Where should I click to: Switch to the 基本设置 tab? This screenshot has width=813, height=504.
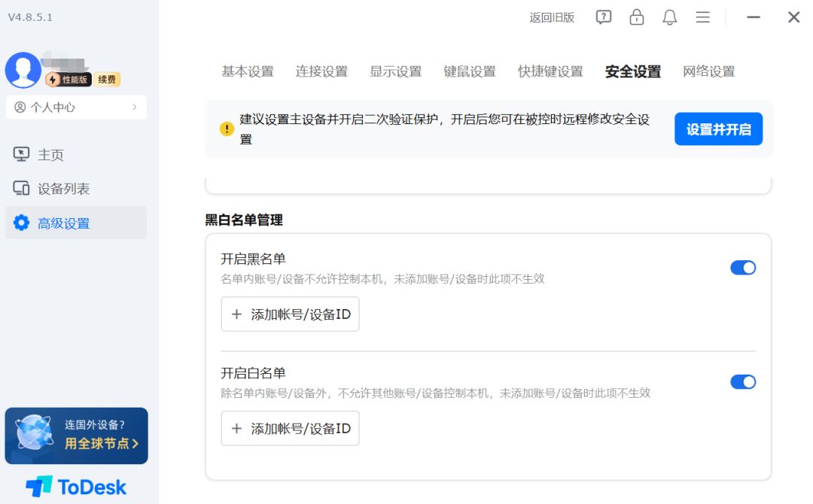pyautogui.click(x=247, y=71)
